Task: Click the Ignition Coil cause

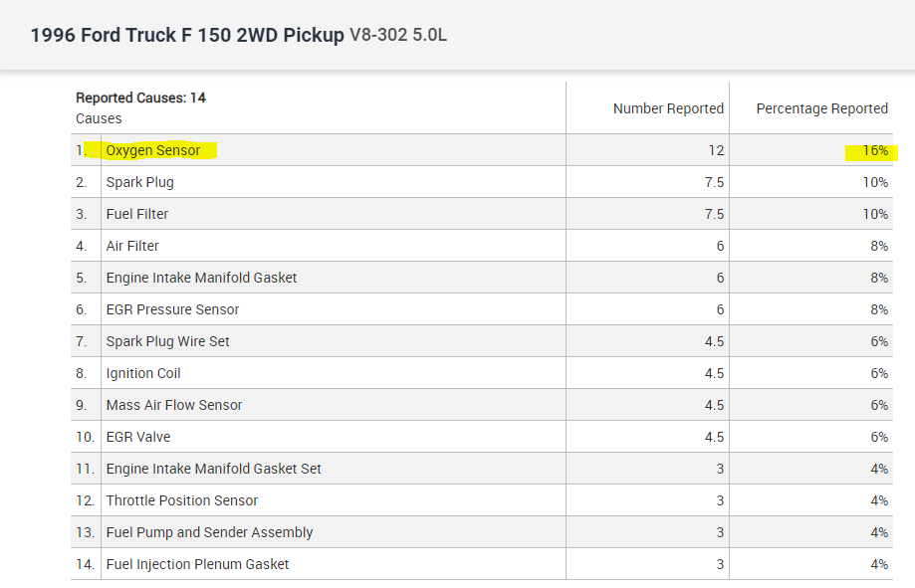Action: coord(143,373)
